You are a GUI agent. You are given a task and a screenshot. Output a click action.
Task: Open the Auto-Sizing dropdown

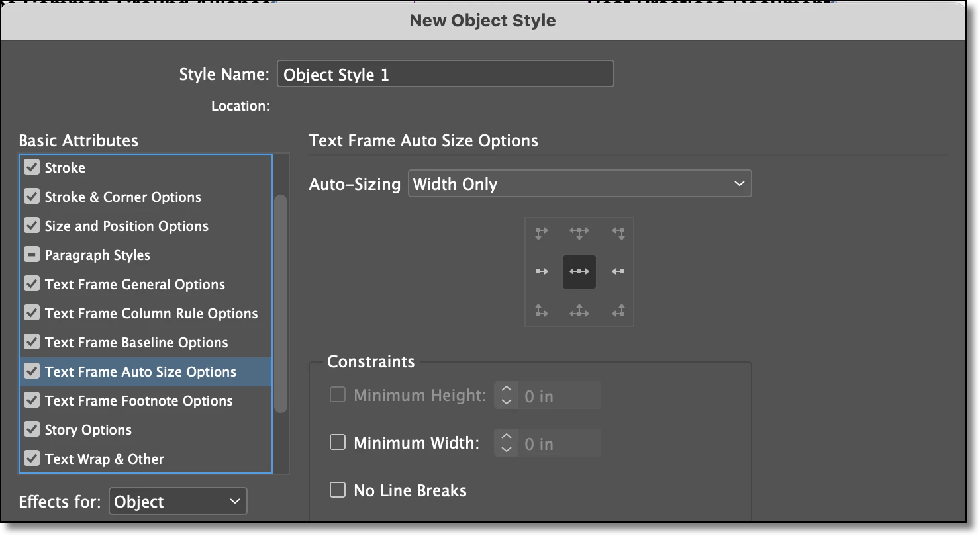579,184
